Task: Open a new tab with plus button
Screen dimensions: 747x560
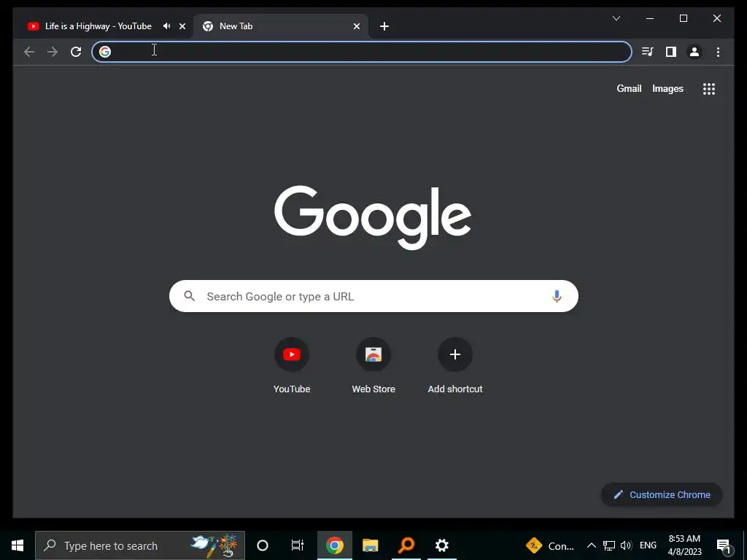Action: (384, 26)
